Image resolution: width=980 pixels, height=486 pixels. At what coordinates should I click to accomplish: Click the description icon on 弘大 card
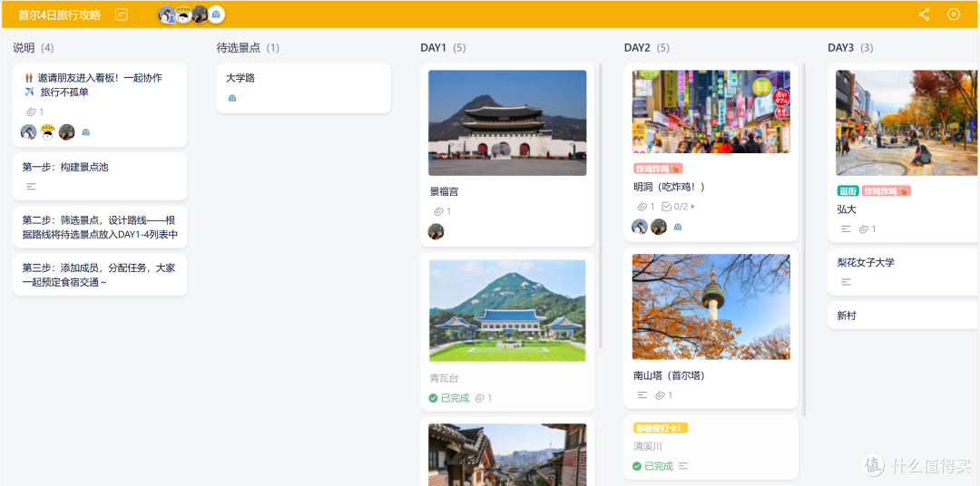pyautogui.click(x=847, y=229)
